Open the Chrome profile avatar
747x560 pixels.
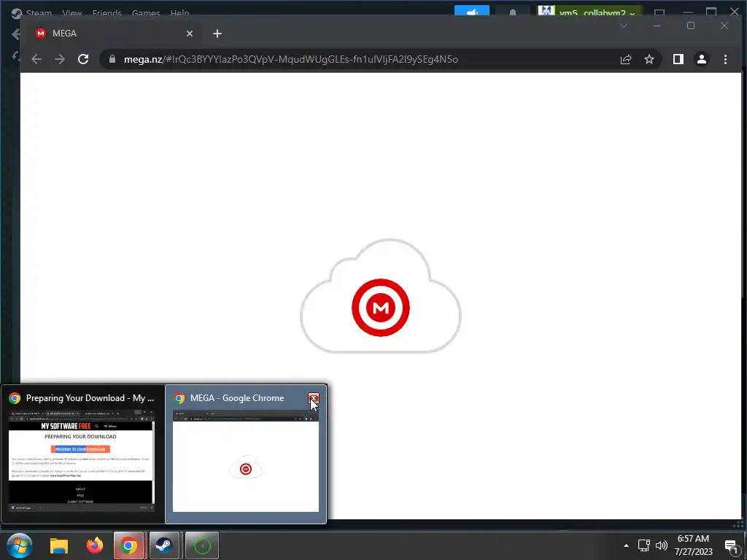(x=701, y=59)
